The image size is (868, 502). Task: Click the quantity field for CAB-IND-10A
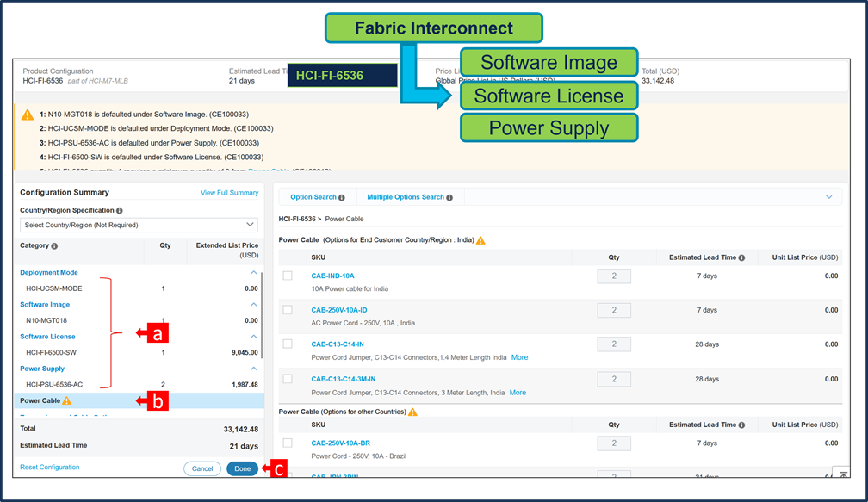click(x=614, y=276)
